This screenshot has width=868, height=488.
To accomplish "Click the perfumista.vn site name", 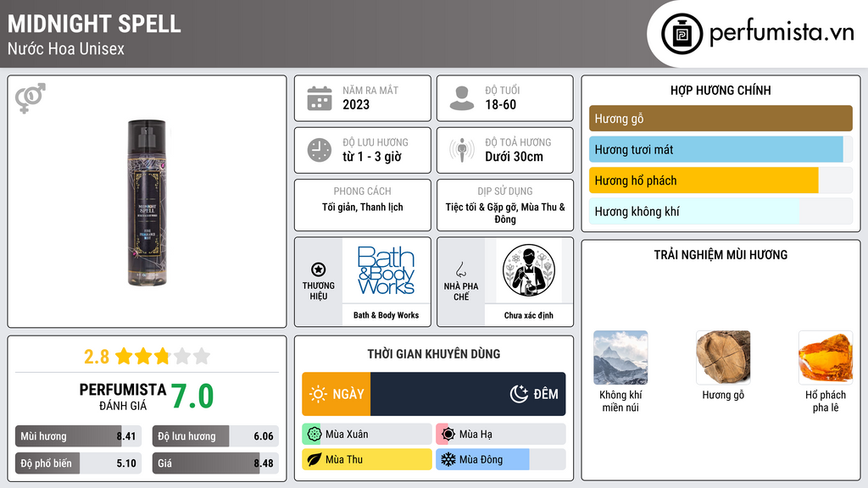I will (x=782, y=32).
